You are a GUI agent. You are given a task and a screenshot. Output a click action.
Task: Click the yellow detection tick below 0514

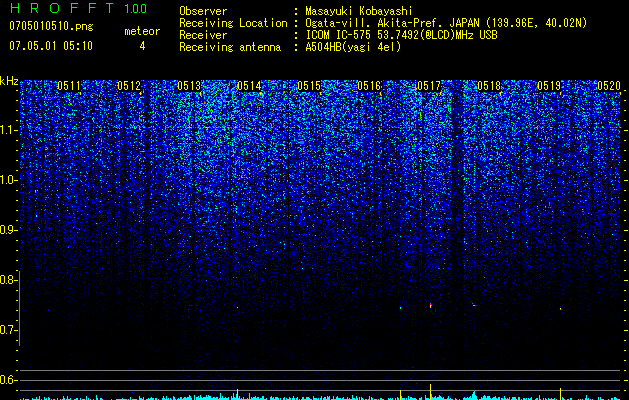tap(237, 394)
